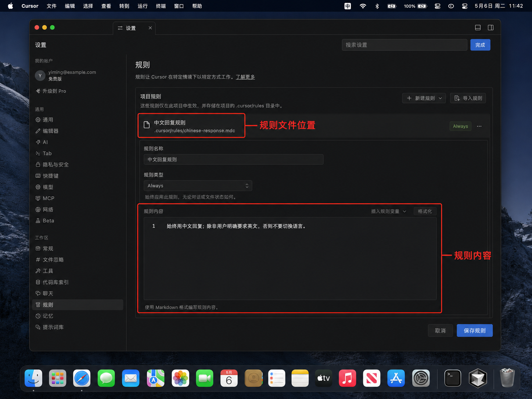532x399 pixels.
Task: Close the 设置 tab
Action: [x=150, y=28]
